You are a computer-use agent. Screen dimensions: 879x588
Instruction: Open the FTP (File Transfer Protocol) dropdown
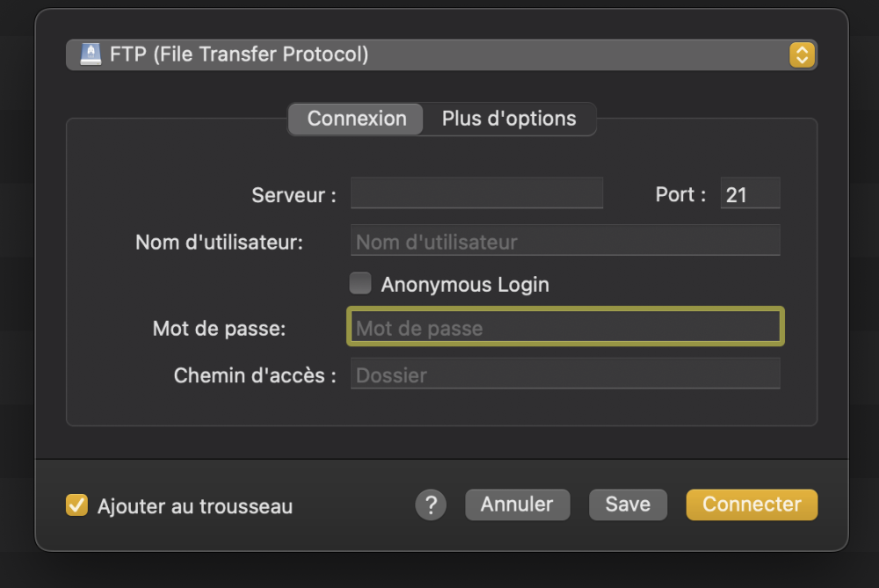point(442,54)
